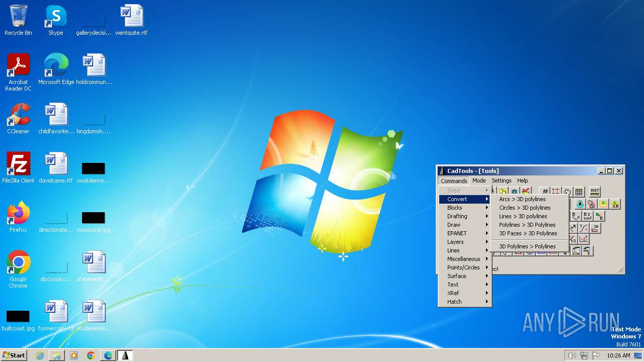Open Google Chrome desktop shortcut
Screen dimensions: 644x362
click(x=18, y=270)
